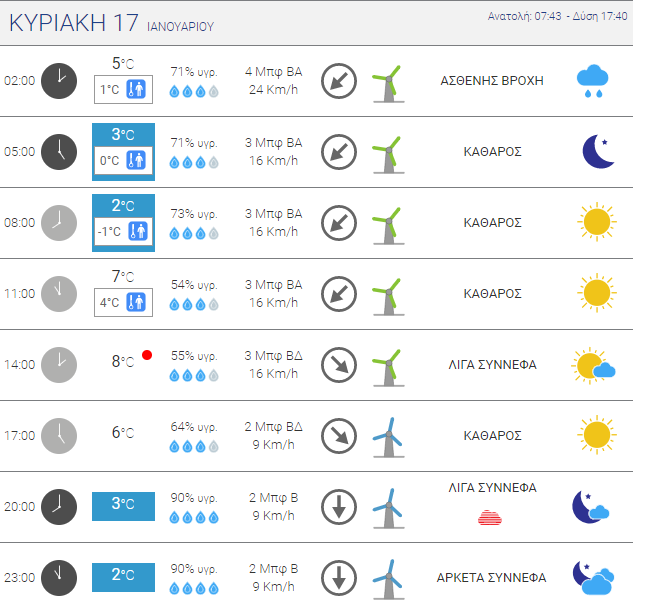656x613 pixels.
Task: Select the sun icon for 08:00
Action: click(x=597, y=222)
